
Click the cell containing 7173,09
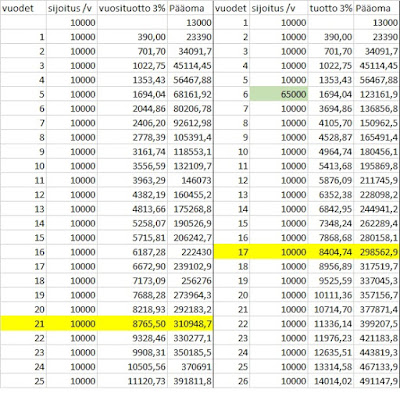pyautogui.click(x=133, y=281)
